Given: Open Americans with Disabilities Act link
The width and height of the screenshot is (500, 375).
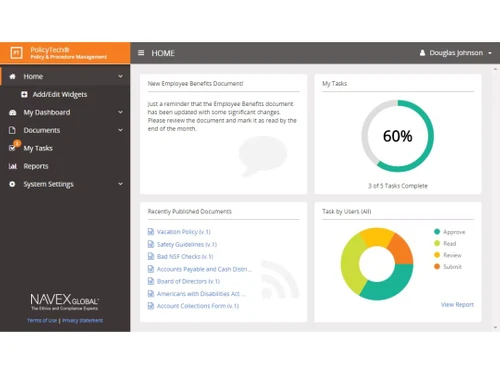Looking at the screenshot, I should coord(201,294).
